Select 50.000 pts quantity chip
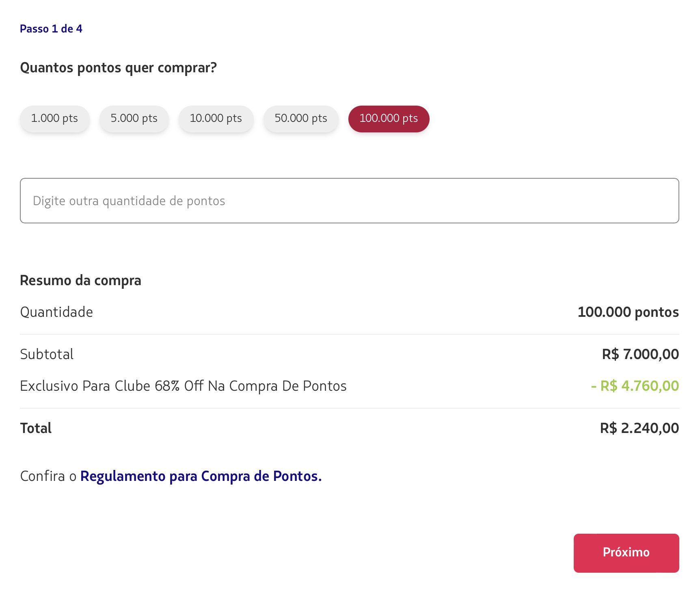Image resolution: width=700 pixels, height=593 pixels. [300, 119]
